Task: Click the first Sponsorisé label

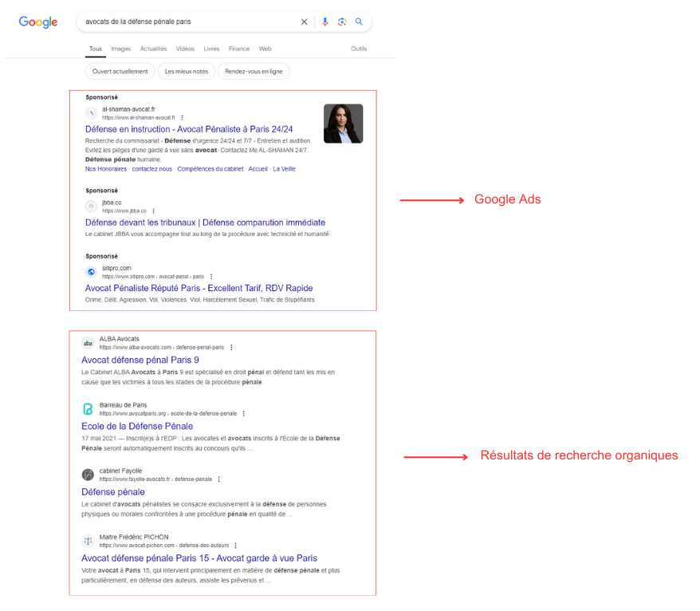Action: 102,97
